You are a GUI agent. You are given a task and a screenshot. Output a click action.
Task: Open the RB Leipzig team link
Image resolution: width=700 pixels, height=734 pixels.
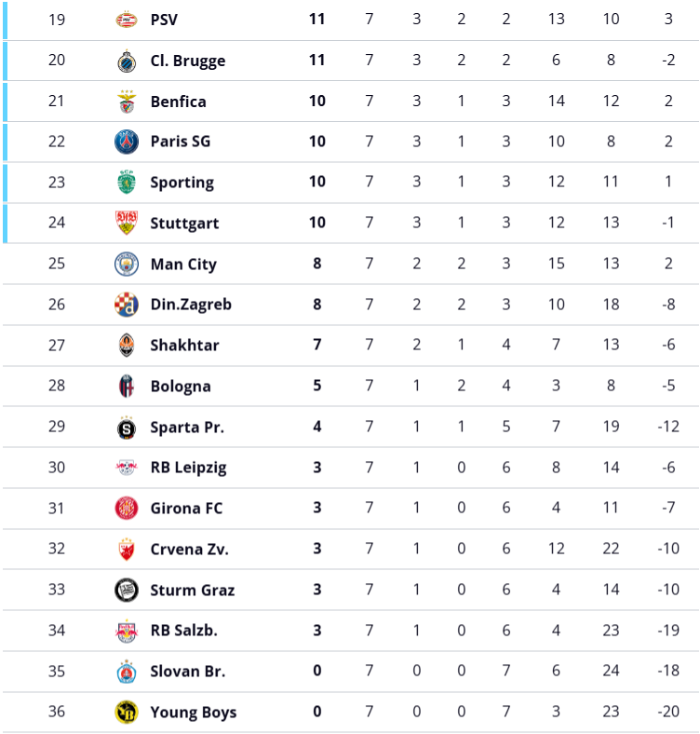188,468
